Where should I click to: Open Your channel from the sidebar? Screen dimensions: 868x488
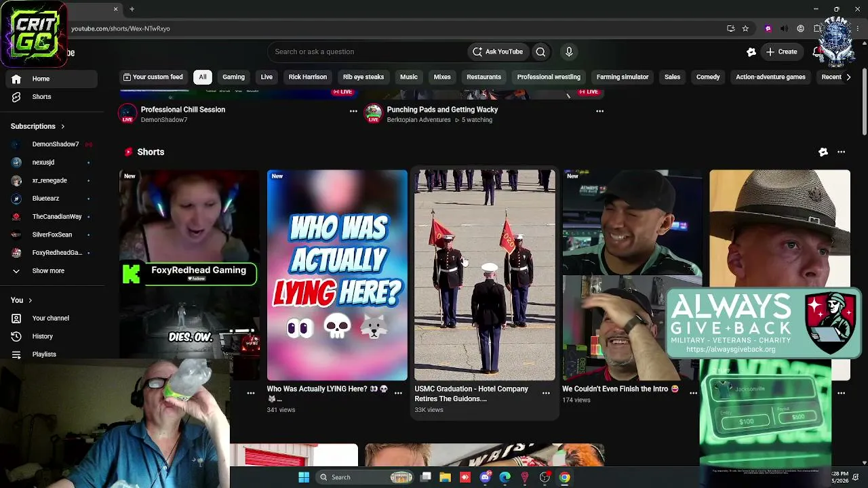52,318
